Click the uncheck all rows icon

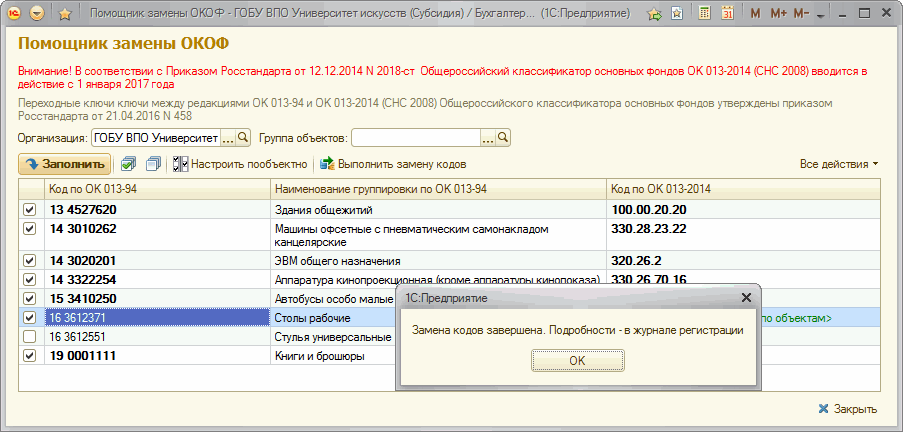coord(153,164)
